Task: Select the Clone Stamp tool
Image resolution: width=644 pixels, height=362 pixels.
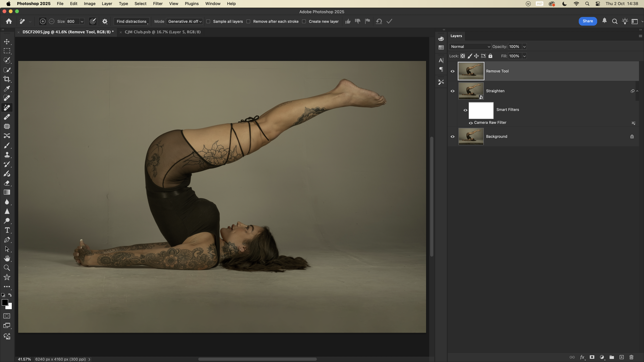Action: (x=7, y=155)
